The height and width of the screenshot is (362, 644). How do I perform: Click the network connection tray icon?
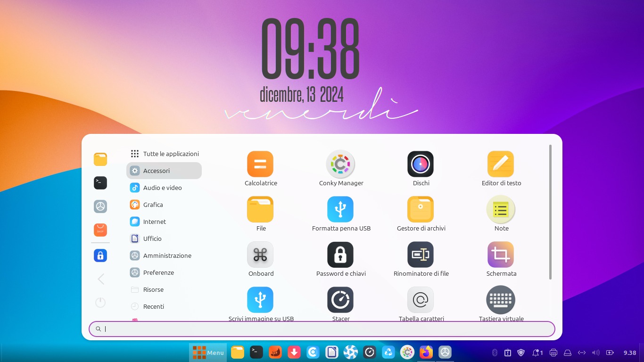(x=582, y=353)
